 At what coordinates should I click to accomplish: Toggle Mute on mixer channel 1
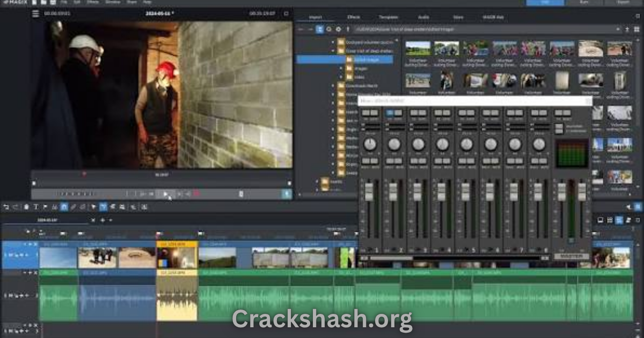click(x=374, y=161)
